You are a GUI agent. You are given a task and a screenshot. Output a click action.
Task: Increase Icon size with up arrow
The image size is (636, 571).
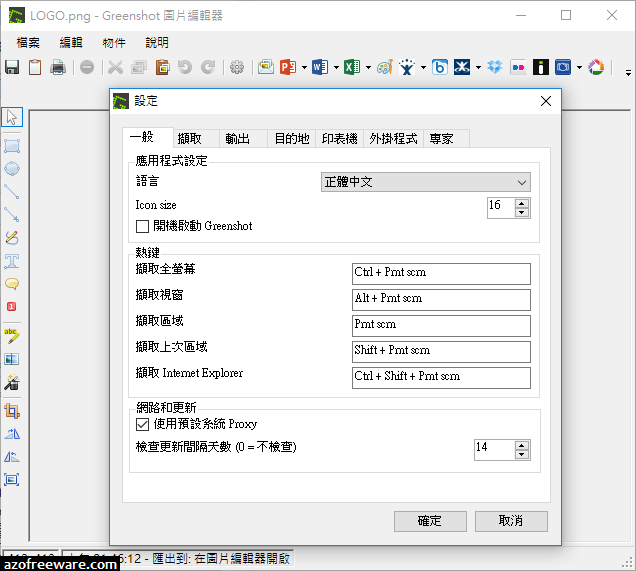click(522, 203)
